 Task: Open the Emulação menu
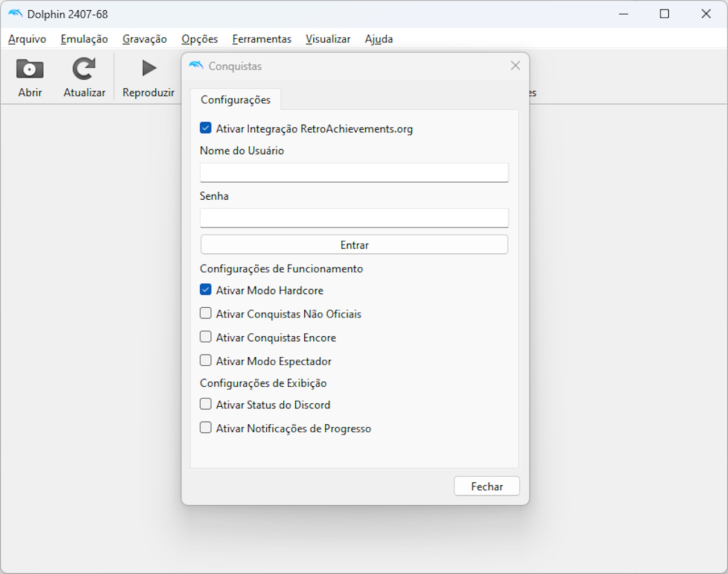[84, 39]
